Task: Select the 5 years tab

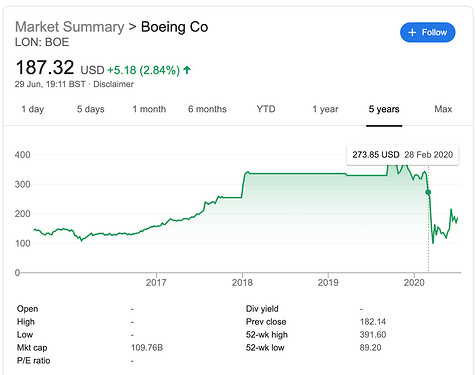Action: coord(384,109)
